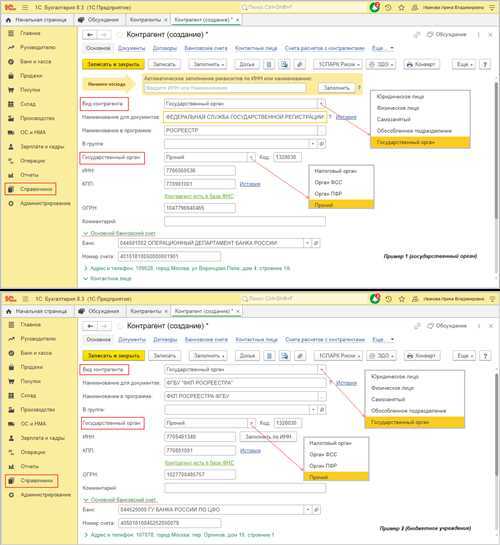The image size is (500, 545).
Task: Click the help question-mark button in the upper window toolbar
Action: pos(485,64)
